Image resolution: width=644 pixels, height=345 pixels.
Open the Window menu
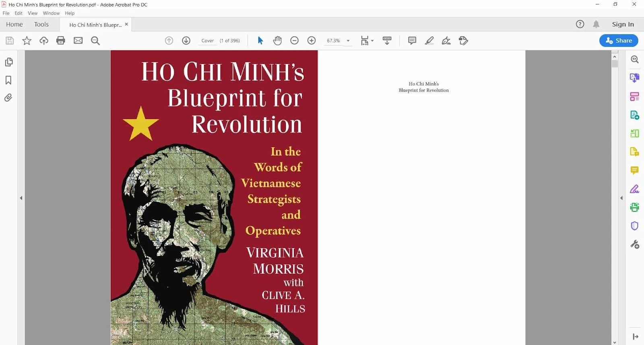point(51,13)
